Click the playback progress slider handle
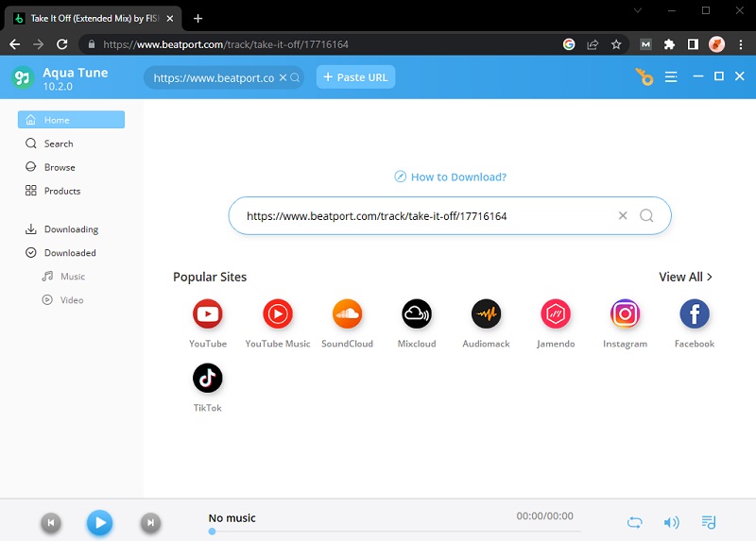 212,532
